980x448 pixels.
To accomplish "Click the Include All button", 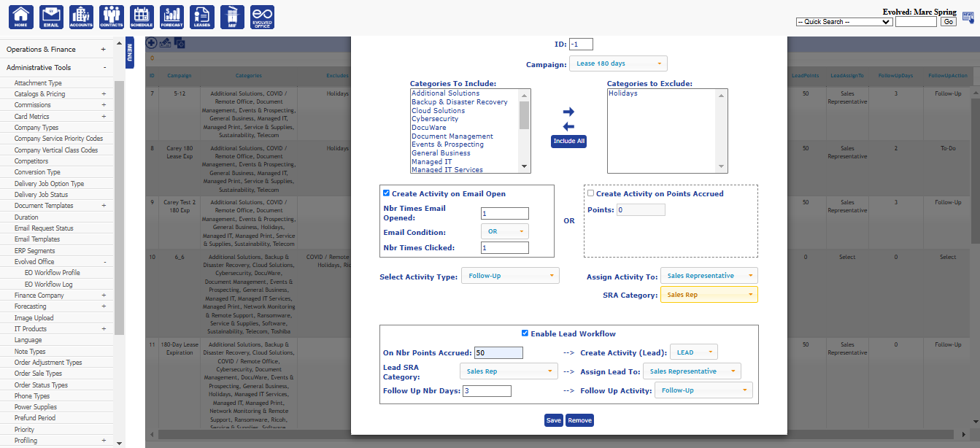I will click(x=568, y=141).
